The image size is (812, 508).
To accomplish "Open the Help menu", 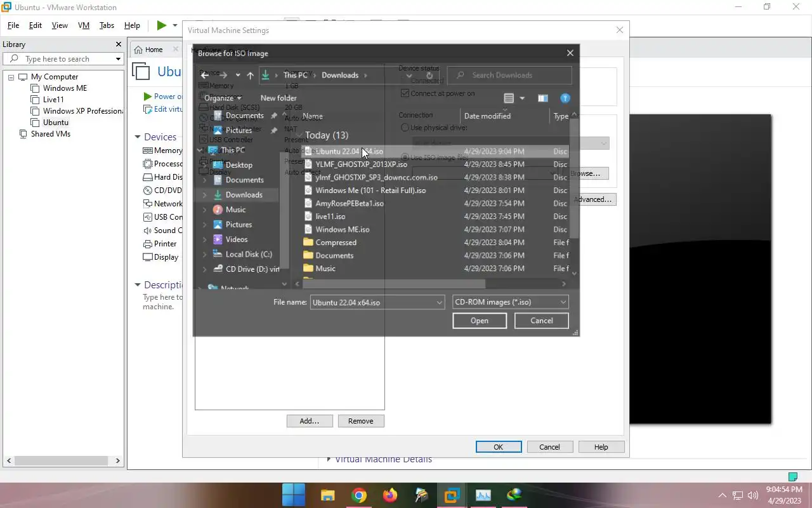I will pyautogui.click(x=132, y=25).
